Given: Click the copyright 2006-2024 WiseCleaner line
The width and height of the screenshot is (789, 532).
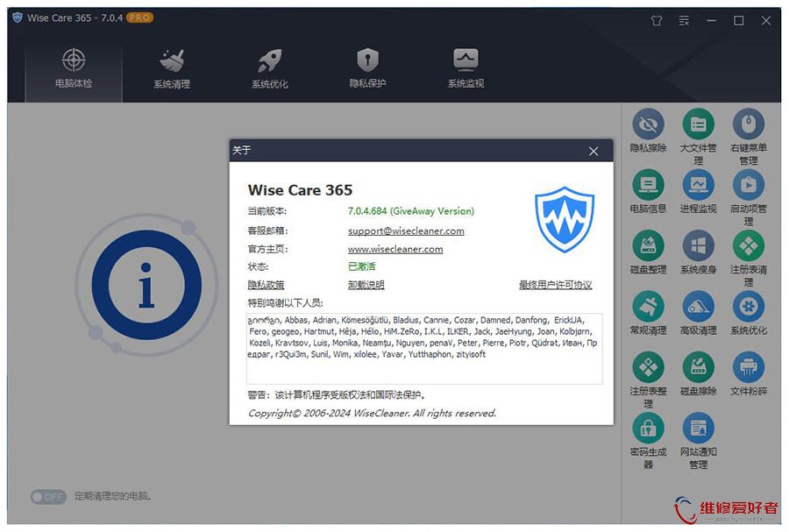Looking at the screenshot, I should pos(372,414).
